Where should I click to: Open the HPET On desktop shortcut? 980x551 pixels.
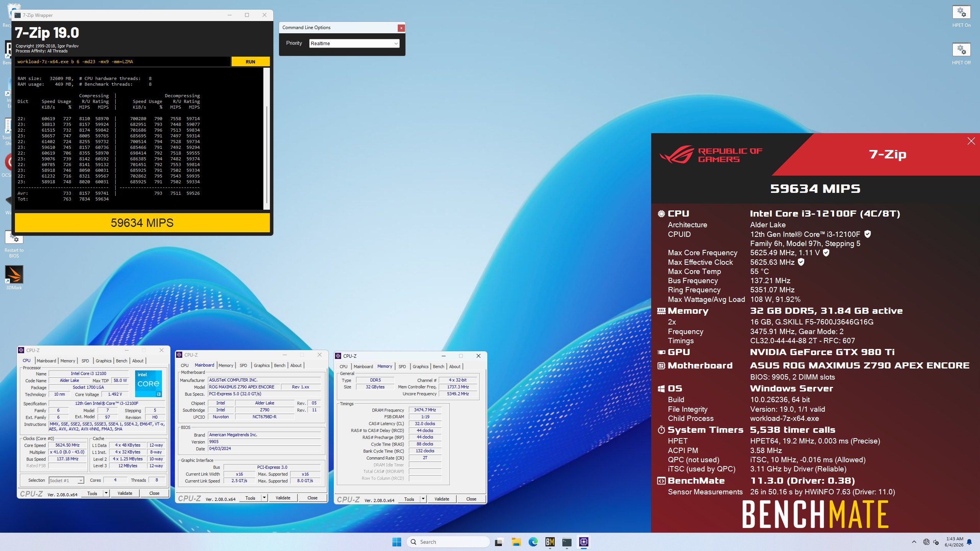pos(961,16)
